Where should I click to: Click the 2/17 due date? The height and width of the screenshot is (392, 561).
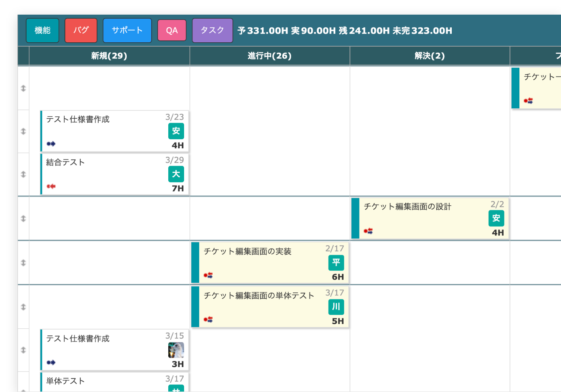tap(335, 249)
